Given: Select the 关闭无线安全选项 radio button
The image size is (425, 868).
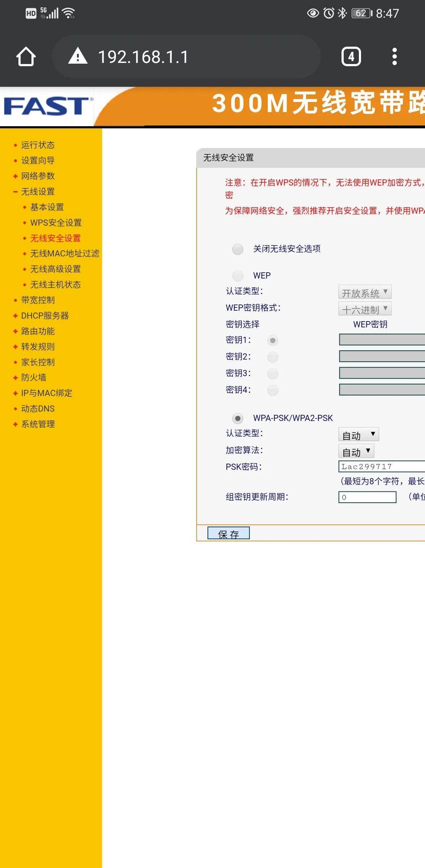Looking at the screenshot, I should click(238, 249).
